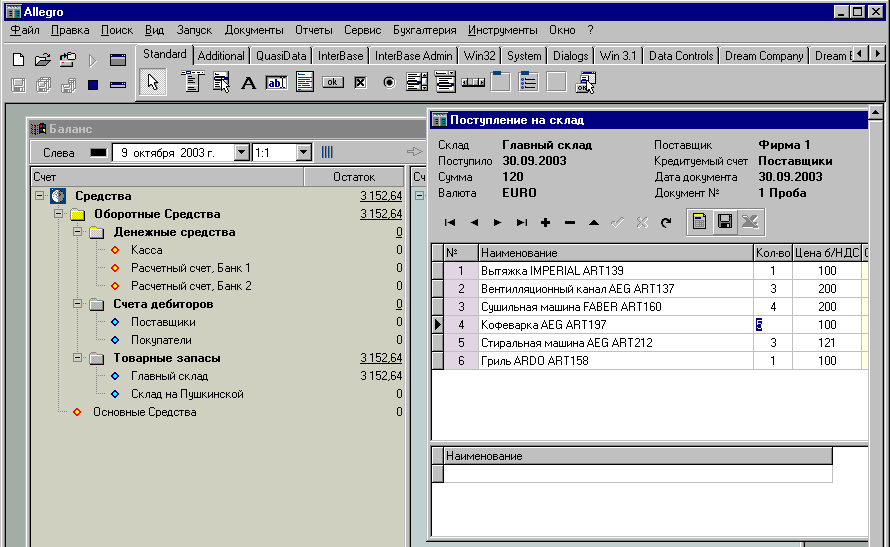Click the Цена б/НДС column header

(826, 253)
